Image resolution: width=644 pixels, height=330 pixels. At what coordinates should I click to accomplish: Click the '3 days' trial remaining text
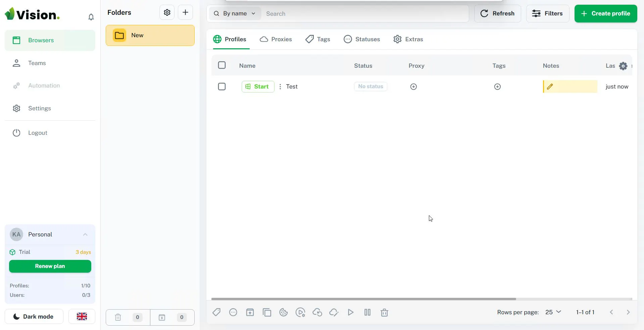coord(83,252)
